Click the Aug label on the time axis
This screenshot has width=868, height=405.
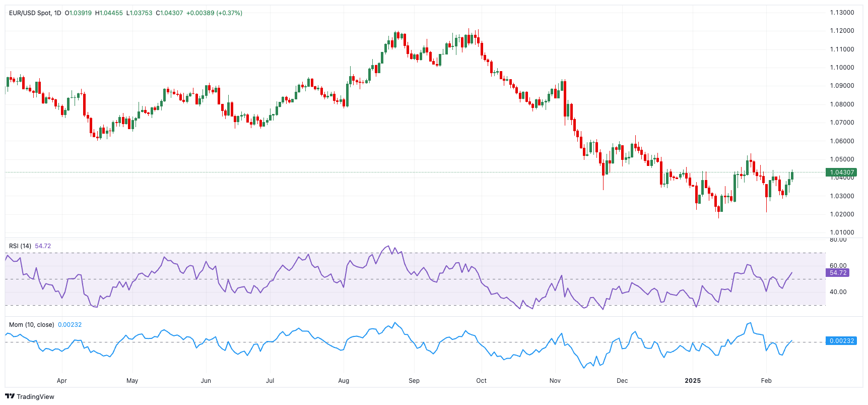[x=344, y=381]
